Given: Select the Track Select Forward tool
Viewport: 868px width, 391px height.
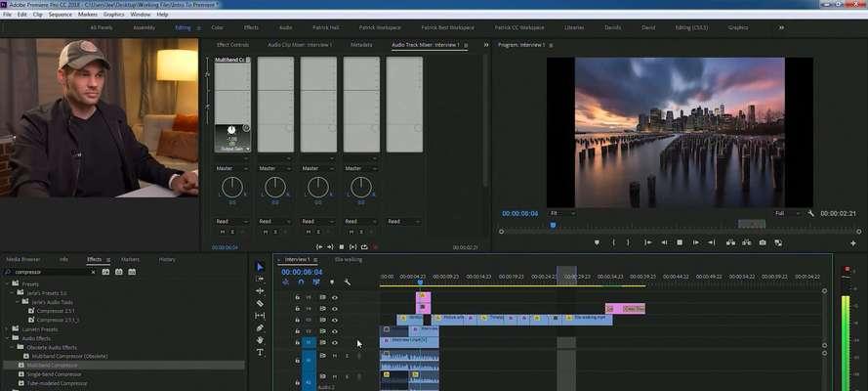Looking at the screenshot, I should 260,280.
